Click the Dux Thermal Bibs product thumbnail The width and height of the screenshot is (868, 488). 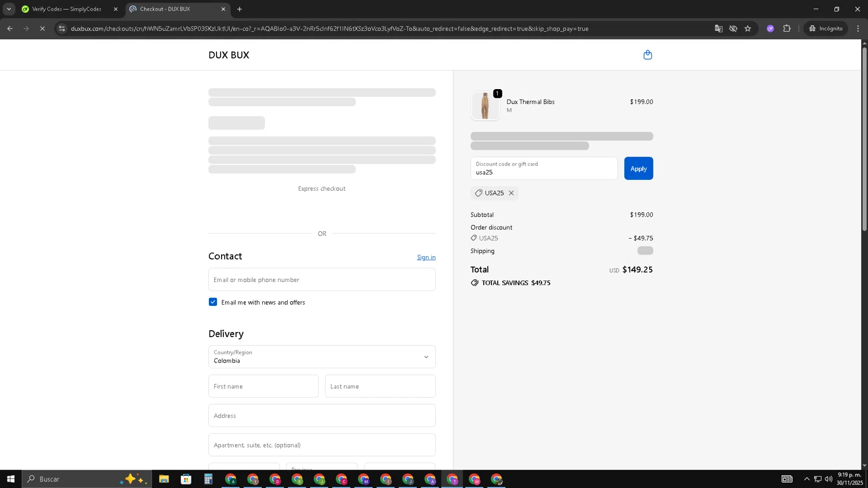[x=485, y=106]
